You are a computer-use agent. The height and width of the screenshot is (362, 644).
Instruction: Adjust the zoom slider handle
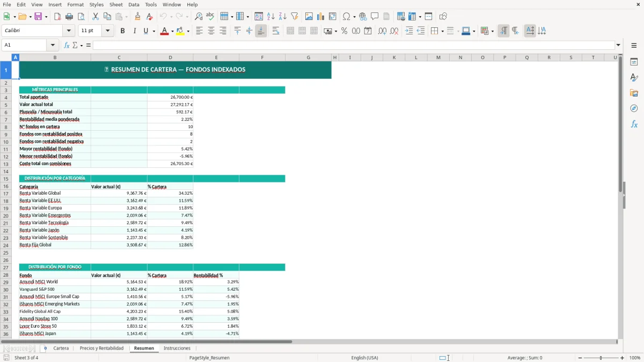[601, 358]
